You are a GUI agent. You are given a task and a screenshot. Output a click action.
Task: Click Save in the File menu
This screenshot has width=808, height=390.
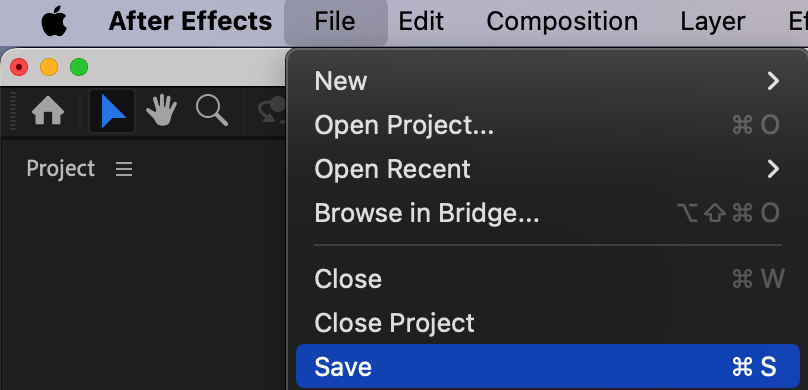[548, 366]
